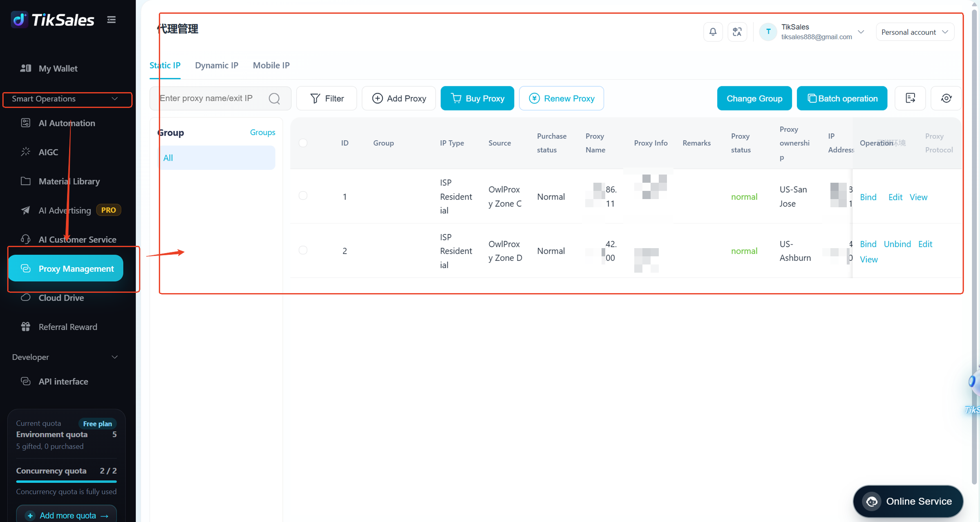Image resolution: width=980 pixels, height=522 pixels.
Task: Click Unbind for proxy row 2
Action: tap(897, 244)
